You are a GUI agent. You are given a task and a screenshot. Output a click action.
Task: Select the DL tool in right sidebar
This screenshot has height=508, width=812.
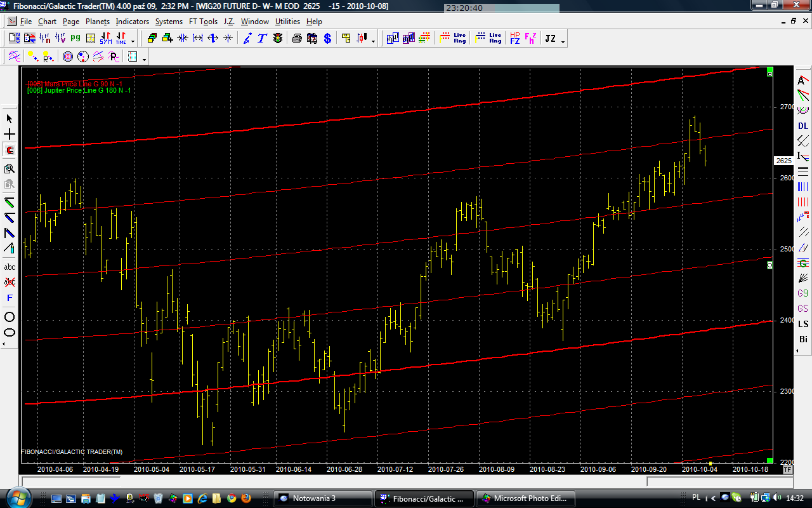tap(803, 126)
